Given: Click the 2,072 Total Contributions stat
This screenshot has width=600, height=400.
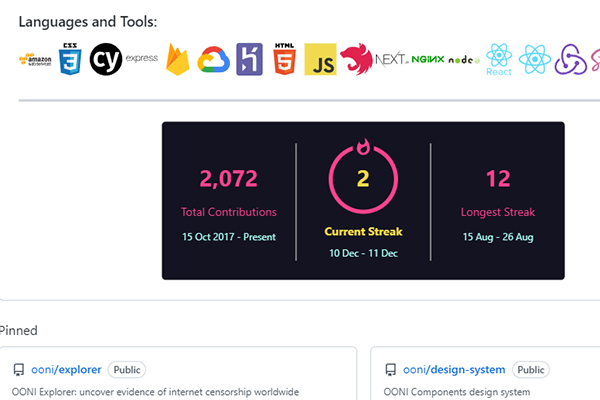Looking at the screenshot, I should [229, 179].
